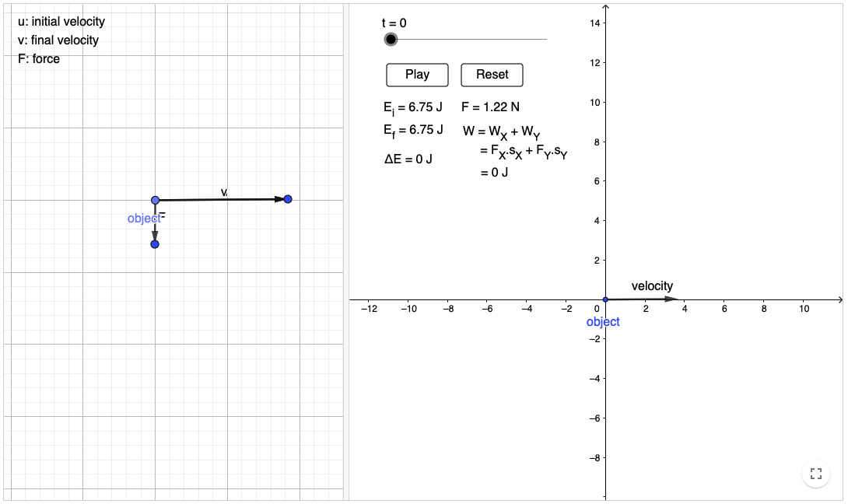Select the object point at the graph origin

coord(606,299)
